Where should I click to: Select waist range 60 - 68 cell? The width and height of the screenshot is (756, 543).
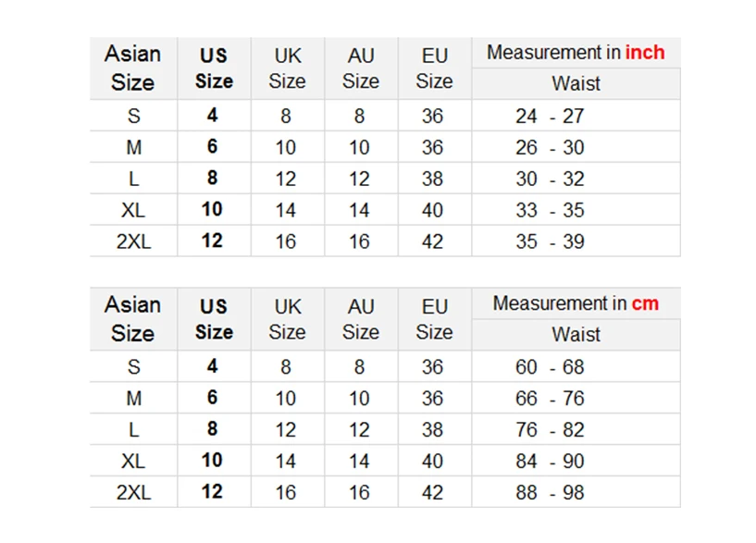[576, 366]
